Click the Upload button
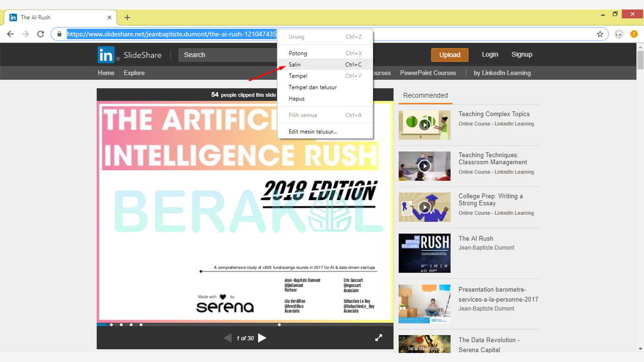The height and width of the screenshot is (362, 644). 449,55
